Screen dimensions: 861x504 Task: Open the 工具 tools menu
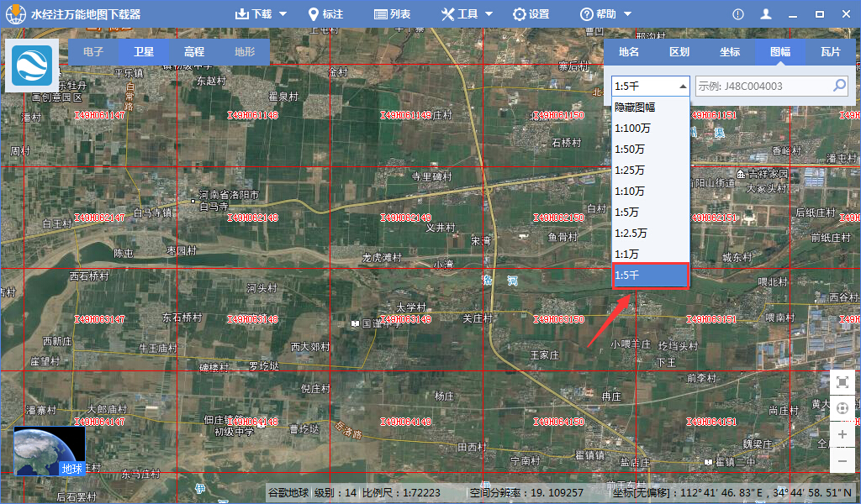tap(460, 14)
